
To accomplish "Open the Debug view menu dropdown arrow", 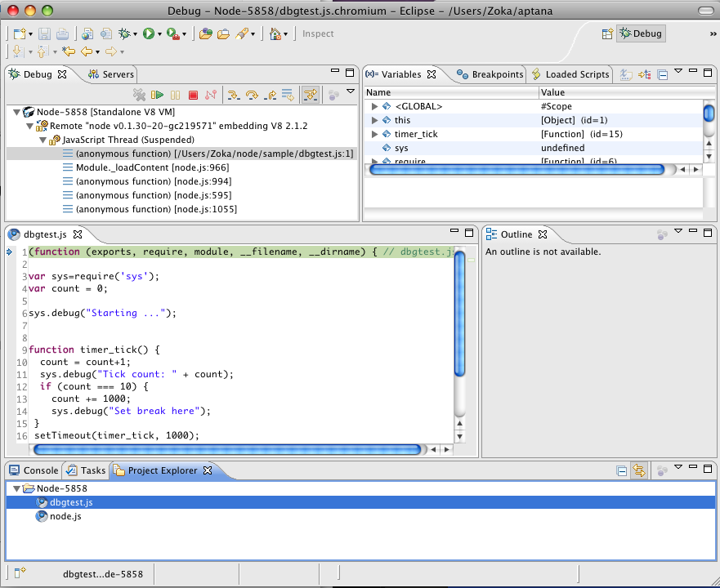I will coord(351,92).
